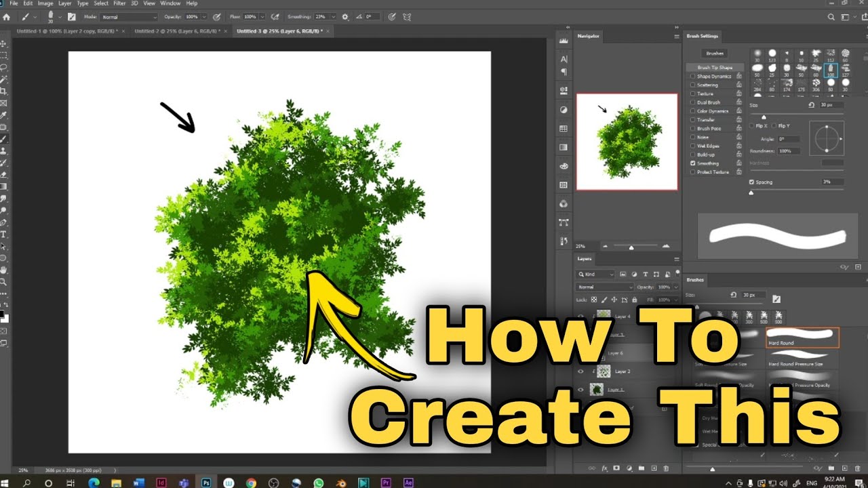The height and width of the screenshot is (488, 868).
Task: Click the fx layer style icon
Action: (x=604, y=468)
